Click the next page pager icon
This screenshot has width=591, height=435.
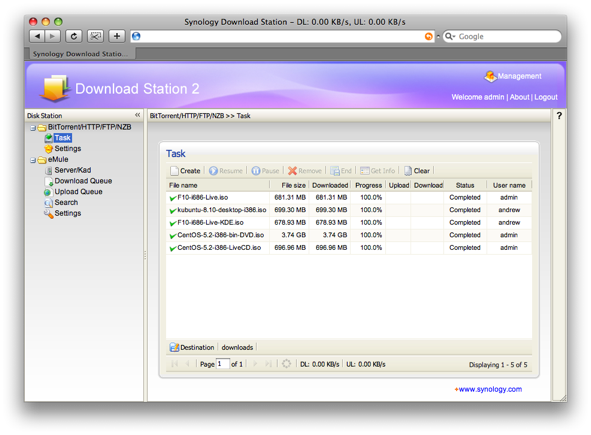255,364
